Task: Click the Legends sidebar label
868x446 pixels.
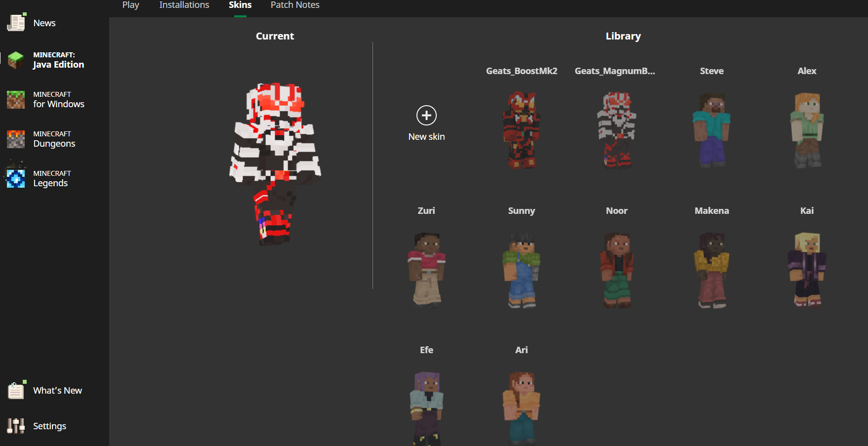Action: (x=50, y=183)
